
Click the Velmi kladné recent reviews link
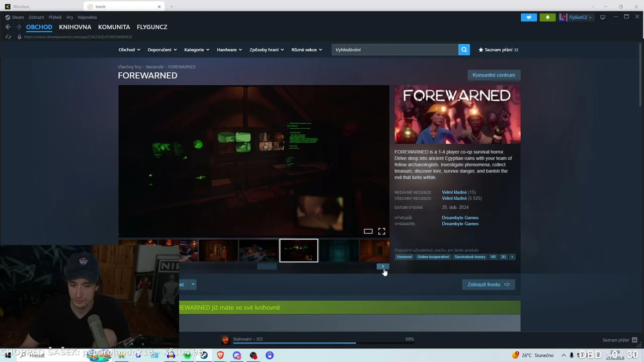[454, 192]
